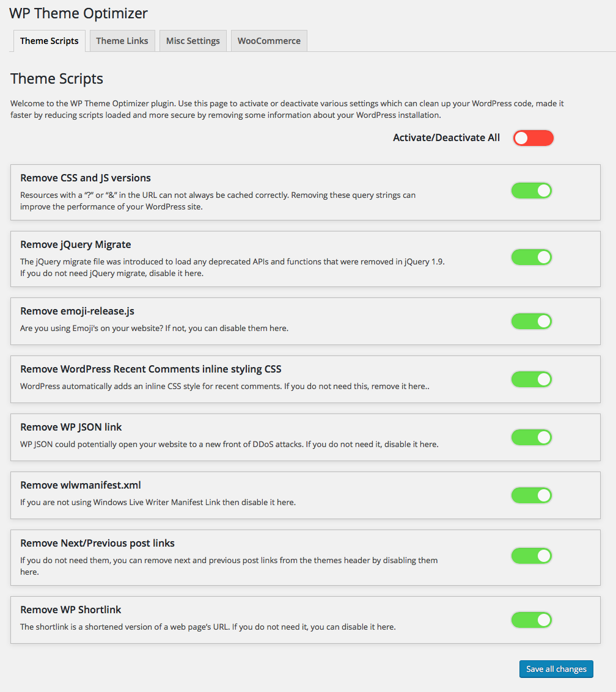The height and width of the screenshot is (692, 616).
Task: Open the Misc Settings tab
Action: tap(193, 41)
